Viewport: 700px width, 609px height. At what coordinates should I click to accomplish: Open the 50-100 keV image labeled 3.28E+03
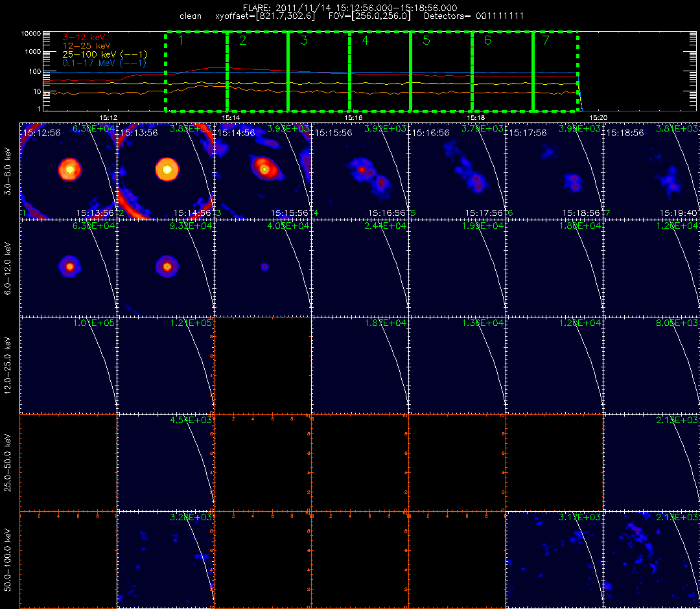coord(166,560)
